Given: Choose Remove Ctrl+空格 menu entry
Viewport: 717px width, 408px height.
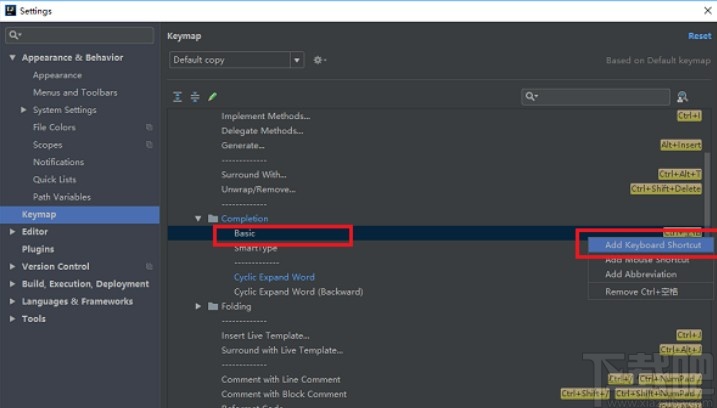Looking at the screenshot, I should pos(650,292).
